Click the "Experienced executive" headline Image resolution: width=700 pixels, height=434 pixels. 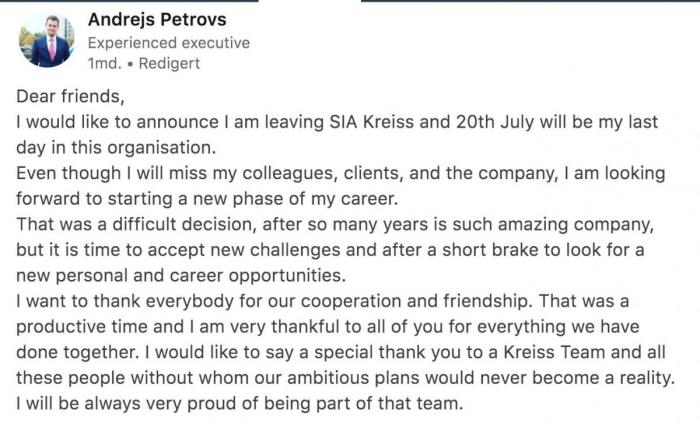coord(168,43)
